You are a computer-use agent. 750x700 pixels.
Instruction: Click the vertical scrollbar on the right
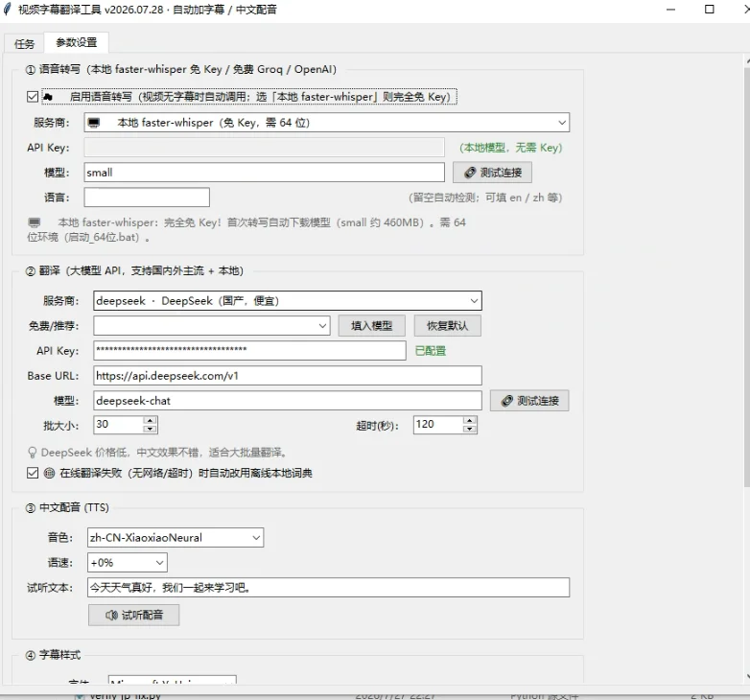tap(747, 277)
